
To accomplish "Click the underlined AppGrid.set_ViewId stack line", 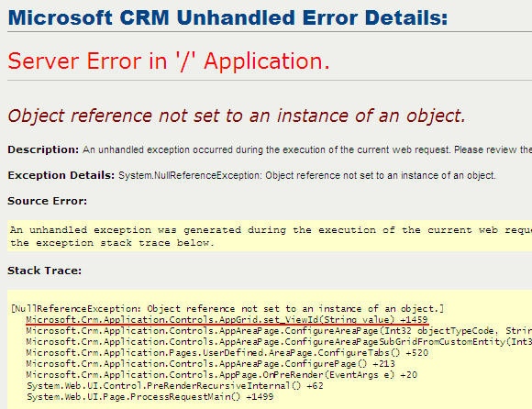I will [227, 319].
